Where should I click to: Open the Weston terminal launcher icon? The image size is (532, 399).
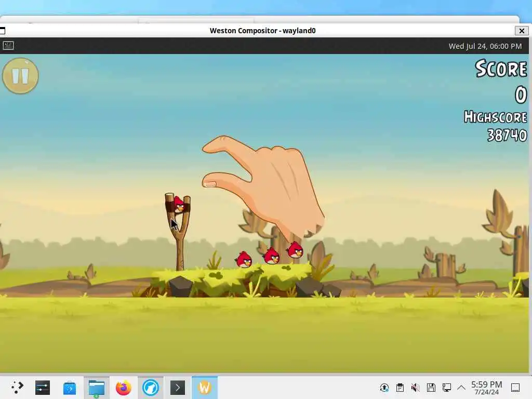[8, 46]
